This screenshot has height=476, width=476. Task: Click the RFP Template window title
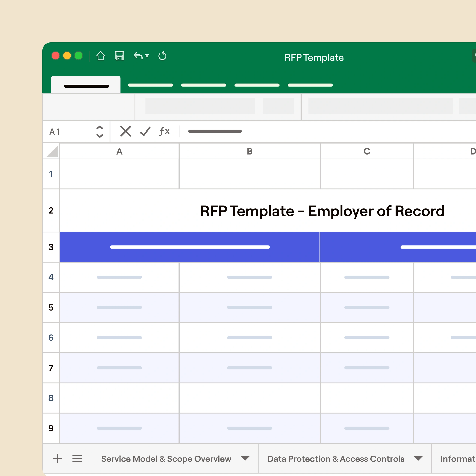pos(314,57)
